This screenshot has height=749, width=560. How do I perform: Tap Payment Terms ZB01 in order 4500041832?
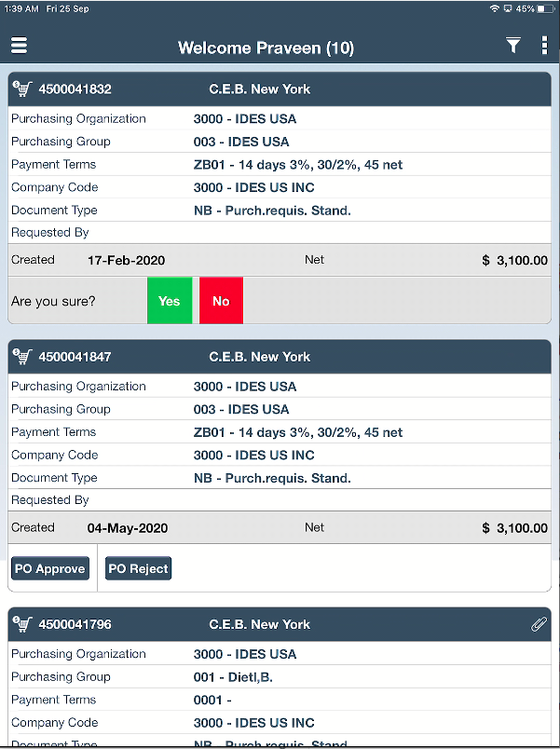(x=298, y=165)
